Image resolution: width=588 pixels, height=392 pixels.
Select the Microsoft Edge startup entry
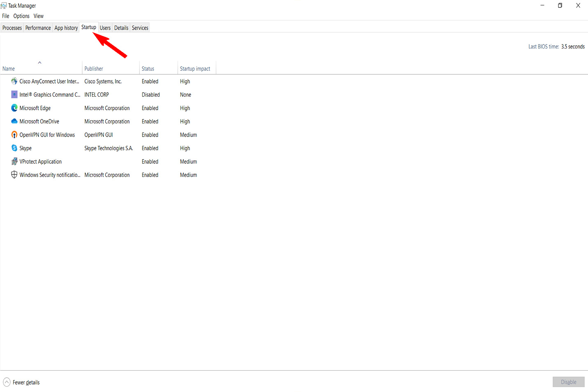(x=108, y=108)
